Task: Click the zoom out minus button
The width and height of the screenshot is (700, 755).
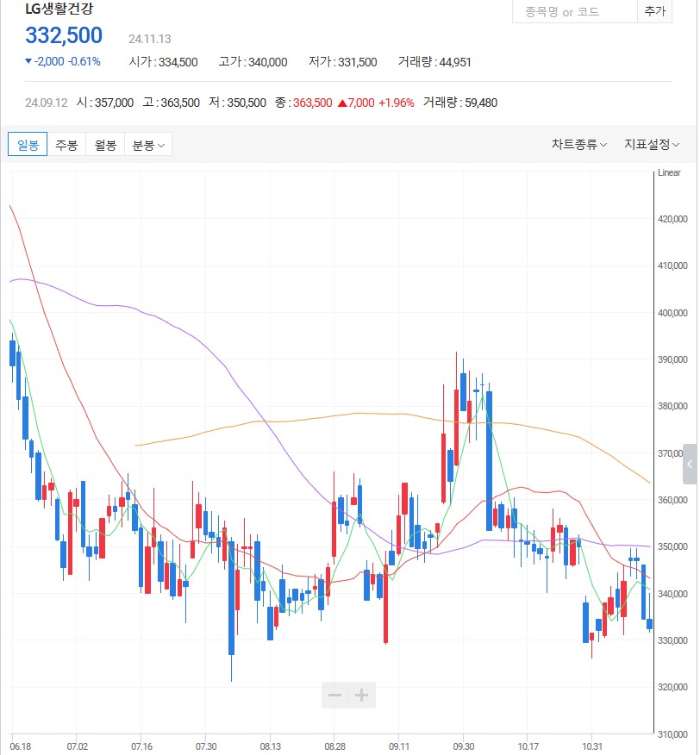Action: [335, 696]
